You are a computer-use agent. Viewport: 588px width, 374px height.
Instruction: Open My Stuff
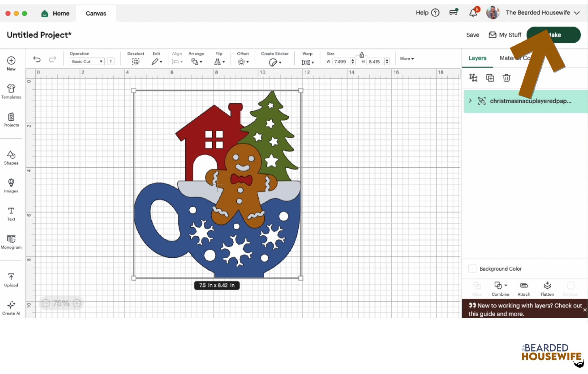[505, 35]
